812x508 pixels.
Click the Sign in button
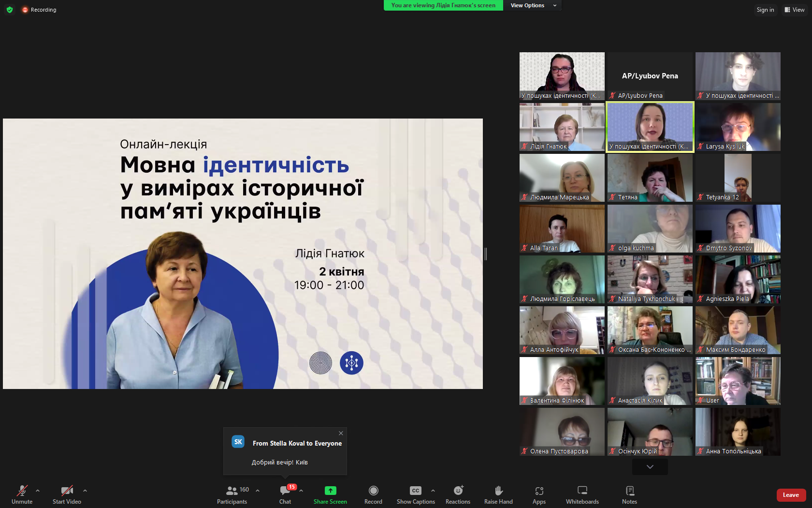pos(765,10)
